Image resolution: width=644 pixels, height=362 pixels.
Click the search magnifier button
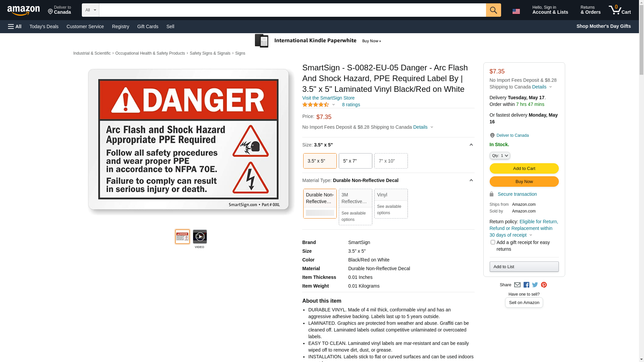(x=493, y=10)
